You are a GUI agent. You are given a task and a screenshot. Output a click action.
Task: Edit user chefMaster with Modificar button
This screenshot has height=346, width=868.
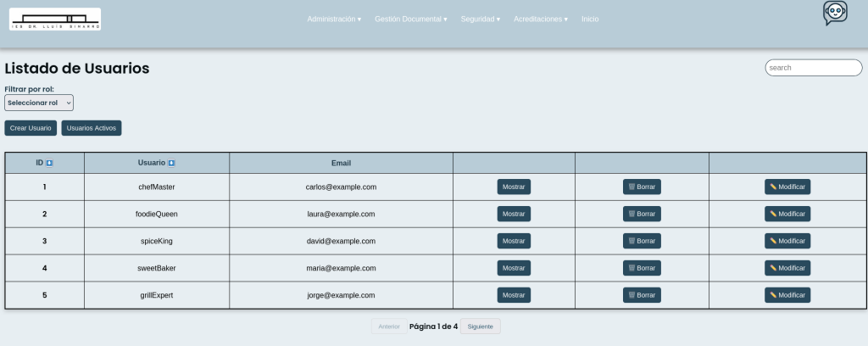tap(787, 187)
